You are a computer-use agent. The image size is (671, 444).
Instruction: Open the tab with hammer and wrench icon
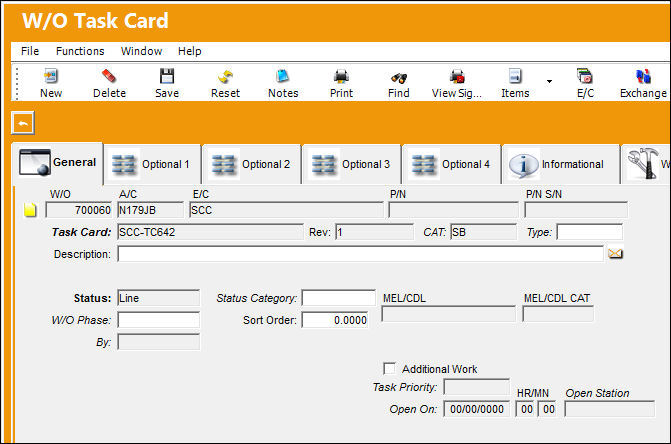coord(645,165)
